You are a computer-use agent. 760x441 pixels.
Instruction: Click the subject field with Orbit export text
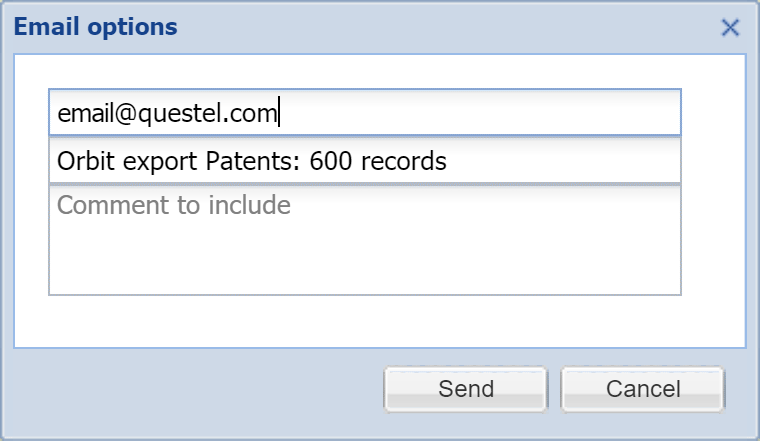pos(364,160)
